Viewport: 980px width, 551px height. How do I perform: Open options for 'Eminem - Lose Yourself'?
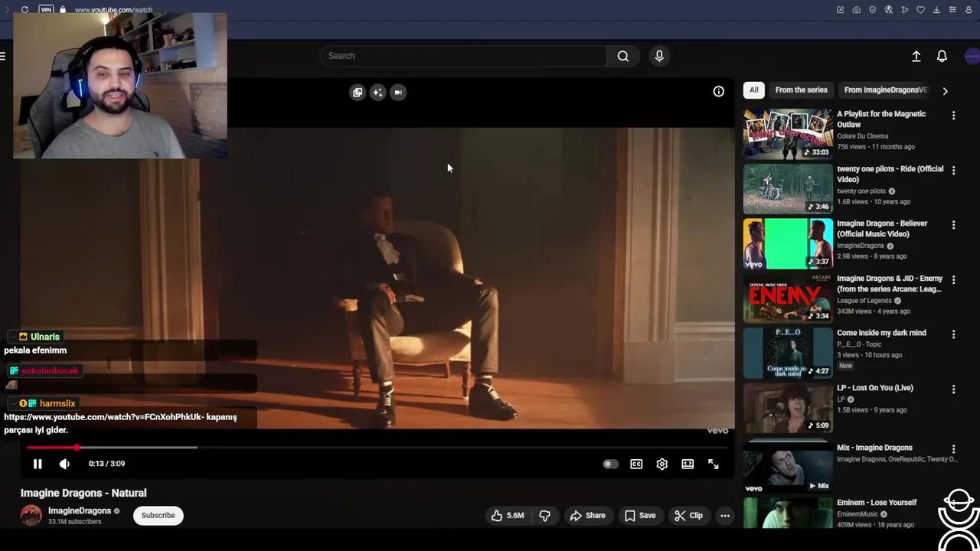coord(953,504)
